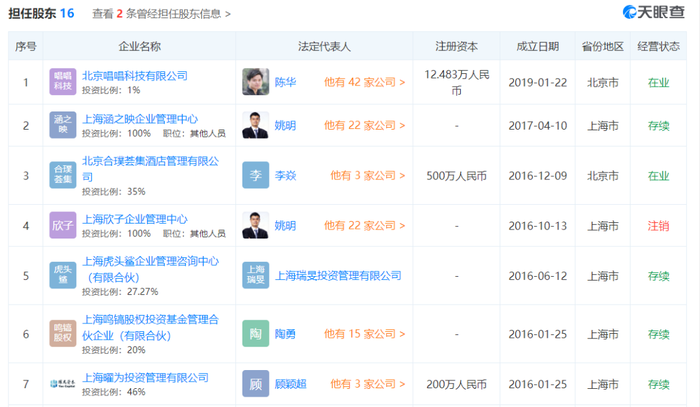The height and width of the screenshot is (407, 700).
Task: Click 姚明's name in row 2
Action: coord(285,125)
